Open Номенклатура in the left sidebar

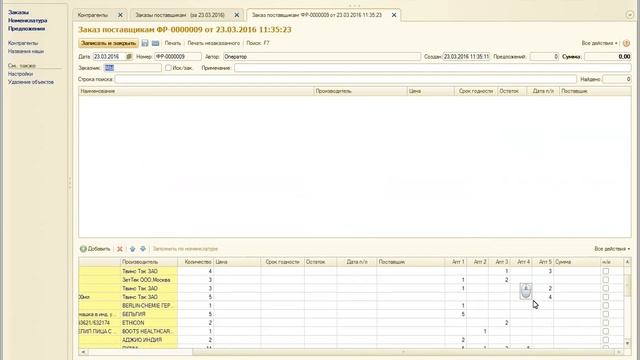[28, 20]
